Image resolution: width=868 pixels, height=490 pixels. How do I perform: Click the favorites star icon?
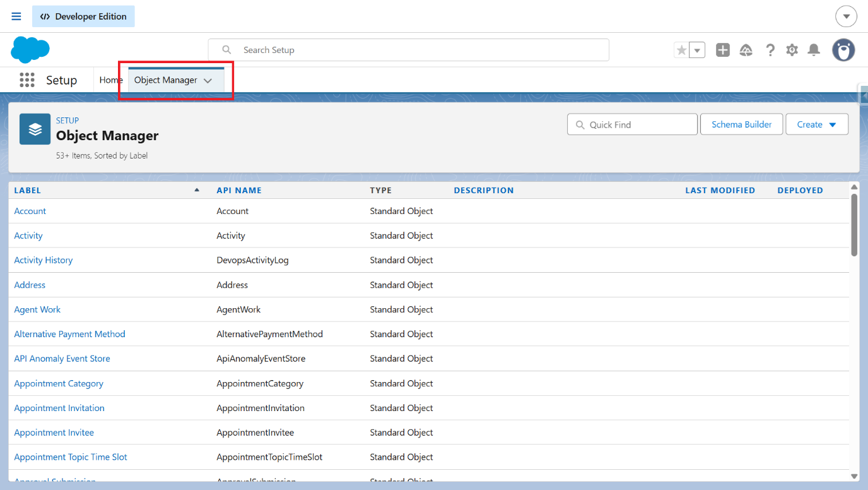681,50
